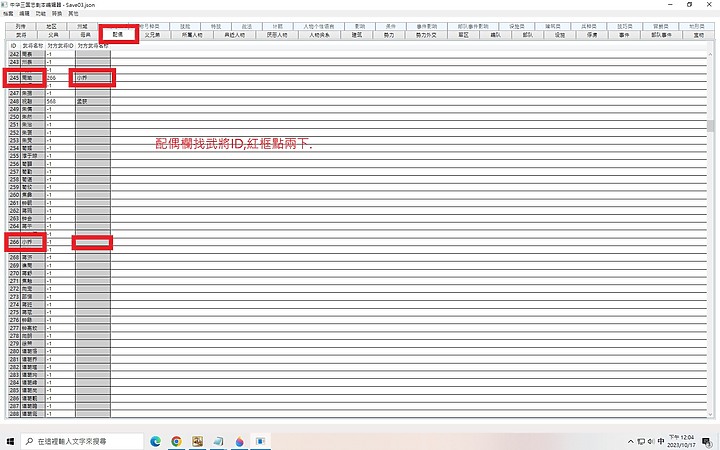
Task: Select the ID cell 270
Action: [14, 273]
